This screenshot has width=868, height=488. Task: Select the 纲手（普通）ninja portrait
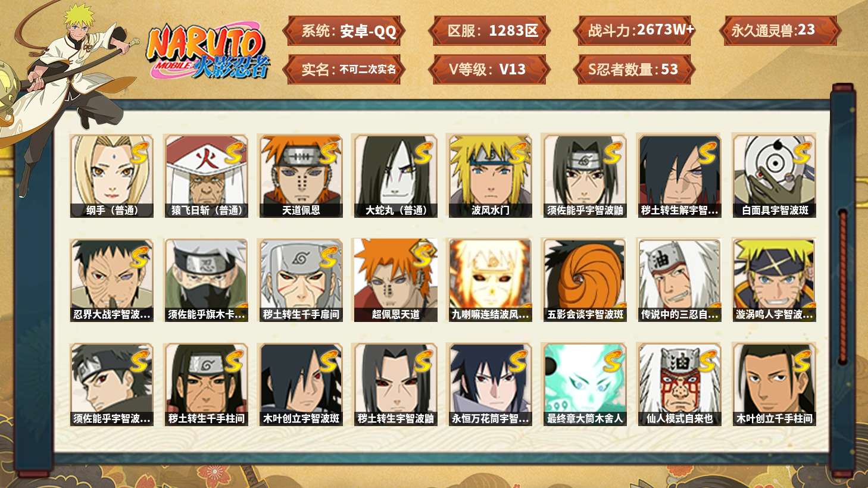point(111,176)
